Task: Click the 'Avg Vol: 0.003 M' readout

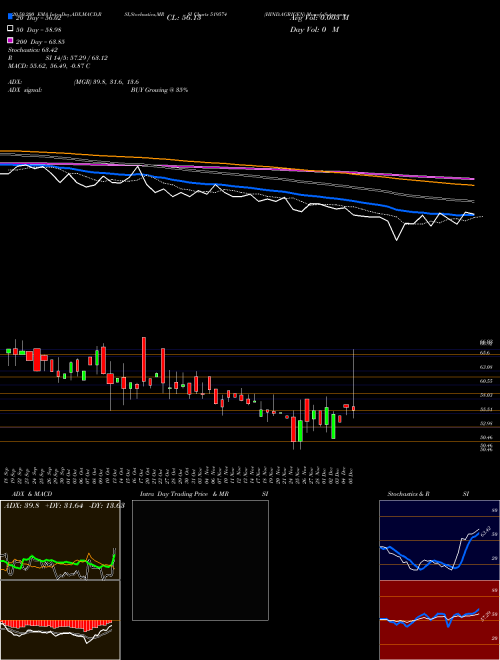Action: 319,17
